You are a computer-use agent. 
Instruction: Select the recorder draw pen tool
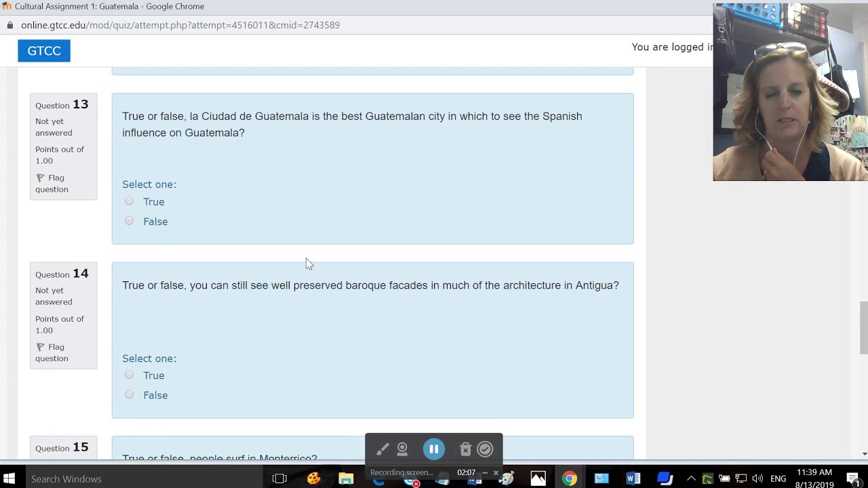[382, 449]
